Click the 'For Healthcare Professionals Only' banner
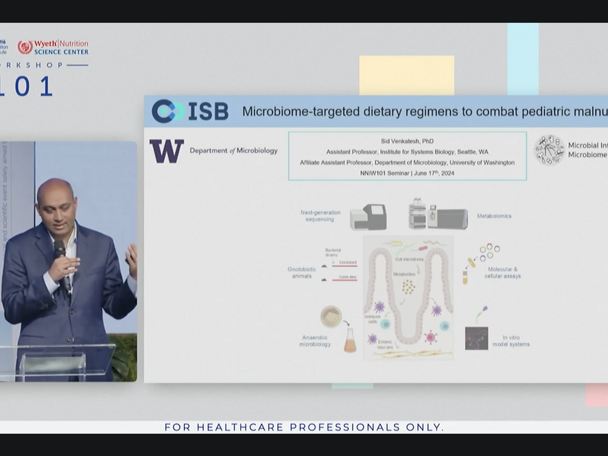The height and width of the screenshot is (456, 608). coord(304,428)
